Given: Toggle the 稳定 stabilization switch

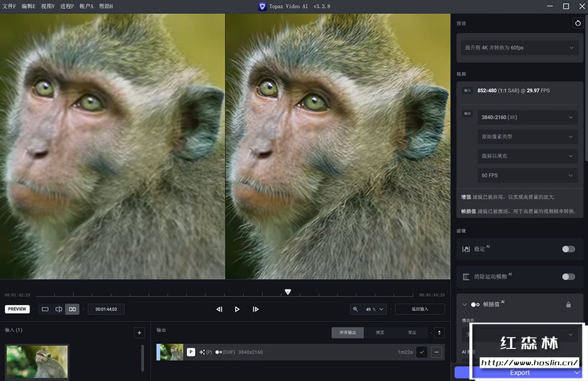Looking at the screenshot, I should [x=568, y=249].
